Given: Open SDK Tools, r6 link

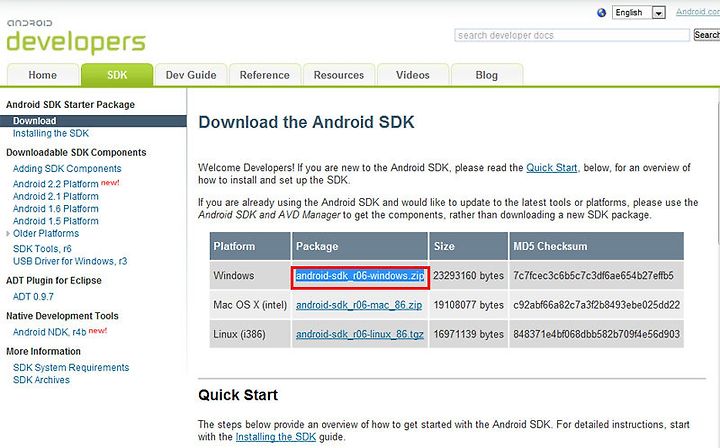Looking at the screenshot, I should 42,249.
